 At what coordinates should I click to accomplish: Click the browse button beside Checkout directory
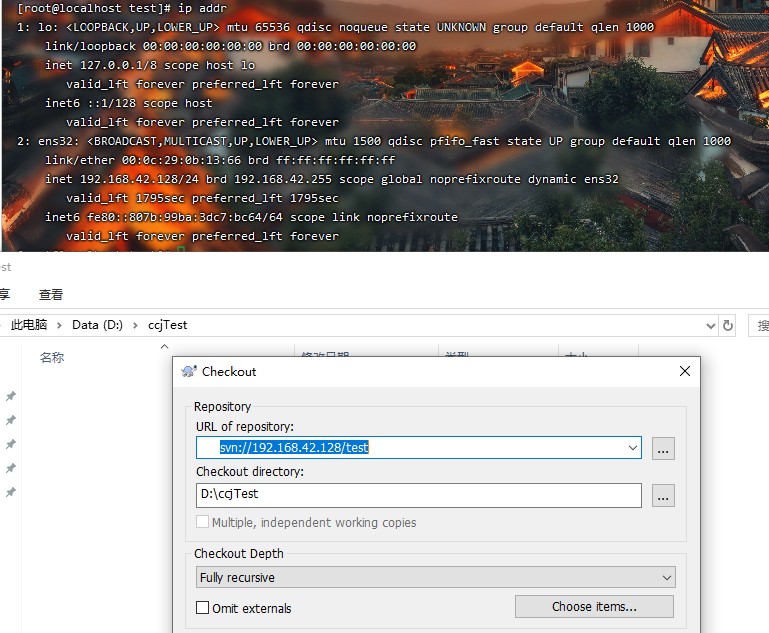663,496
